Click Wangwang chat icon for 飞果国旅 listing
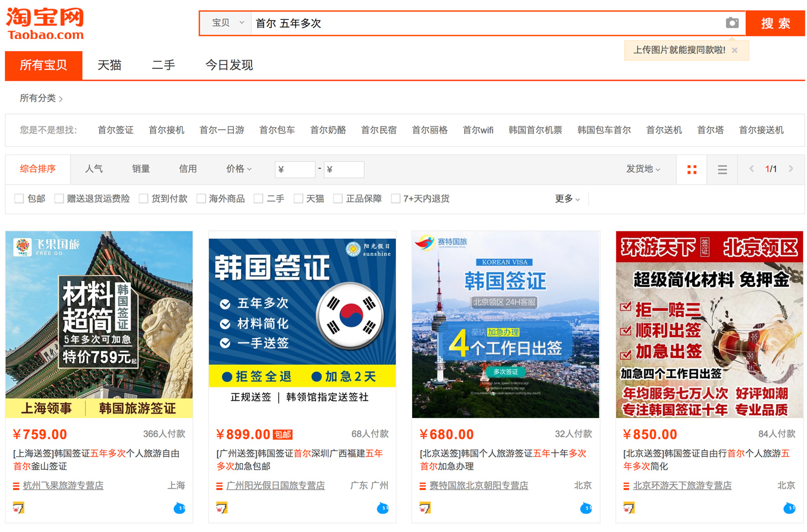Screen dimensions: 807x532 [179, 508]
